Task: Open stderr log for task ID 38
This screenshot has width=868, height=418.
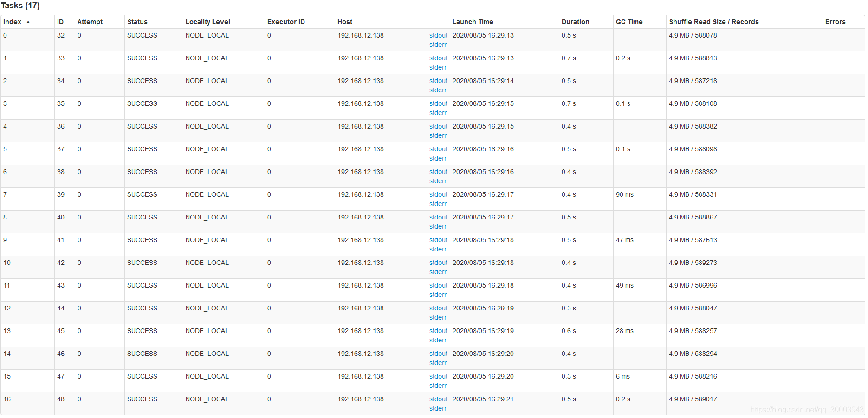Action: coord(438,181)
